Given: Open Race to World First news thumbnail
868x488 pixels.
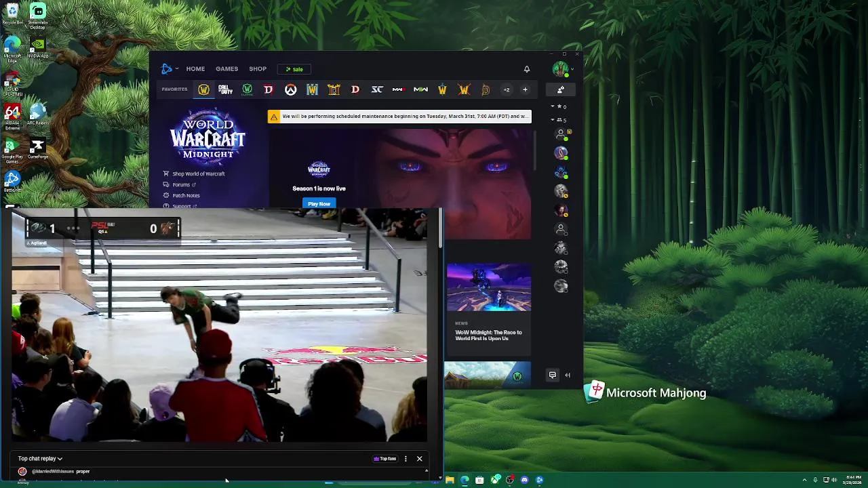Looking at the screenshot, I should (x=488, y=287).
